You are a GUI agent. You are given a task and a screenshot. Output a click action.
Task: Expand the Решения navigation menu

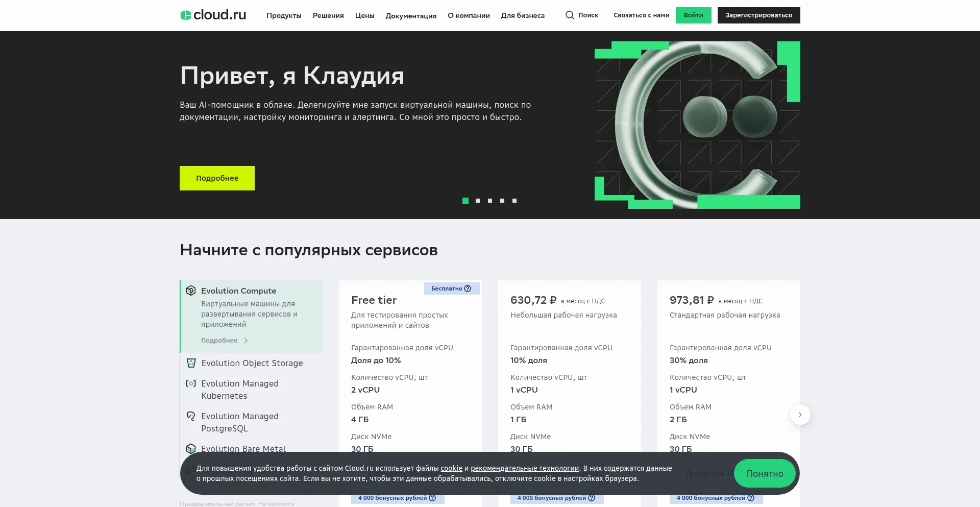coord(328,16)
